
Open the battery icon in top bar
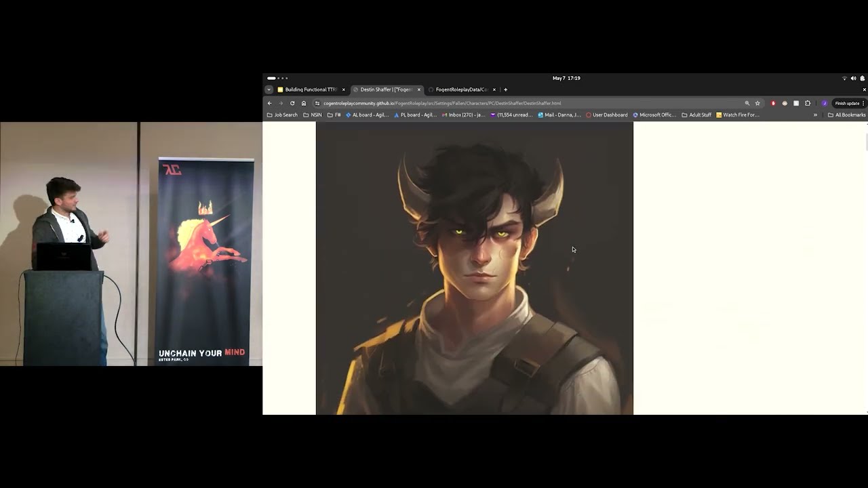862,78
